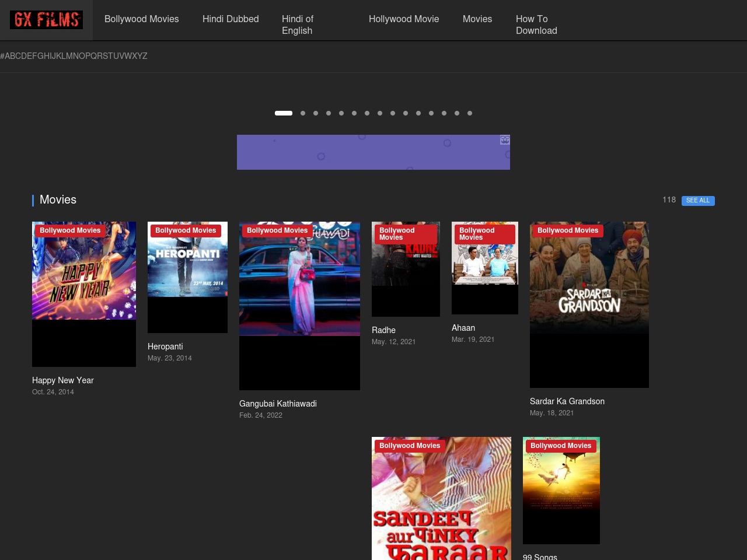
Task: Filter titles by the # symbol
Action: [2, 56]
